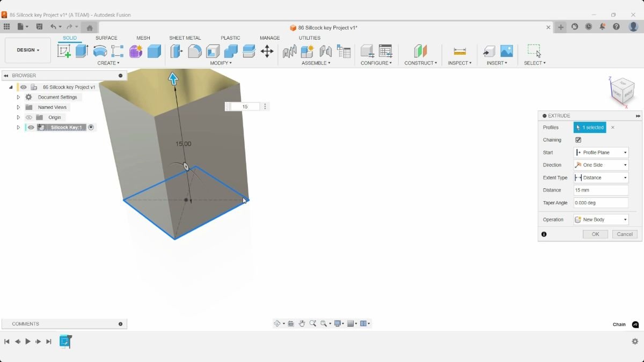This screenshot has height=362, width=644.
Task: Click the Orbit navigation tool
Action: pos(277,323)
